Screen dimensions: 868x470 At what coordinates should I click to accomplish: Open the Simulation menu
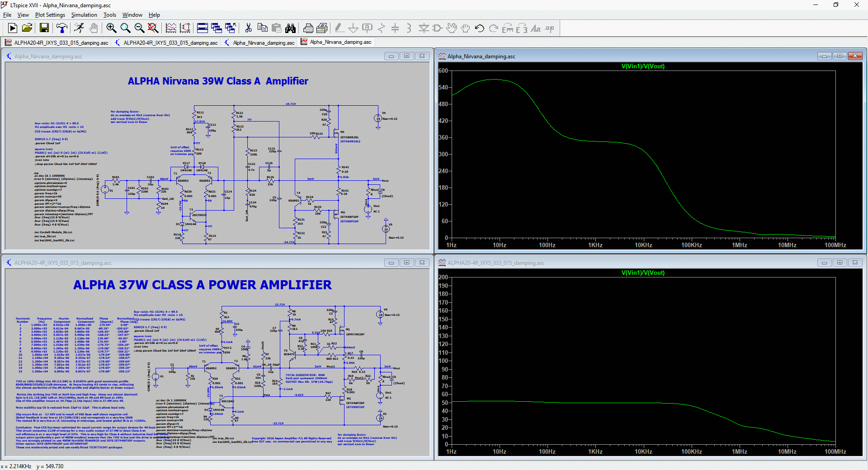click(x=84, y=15)
